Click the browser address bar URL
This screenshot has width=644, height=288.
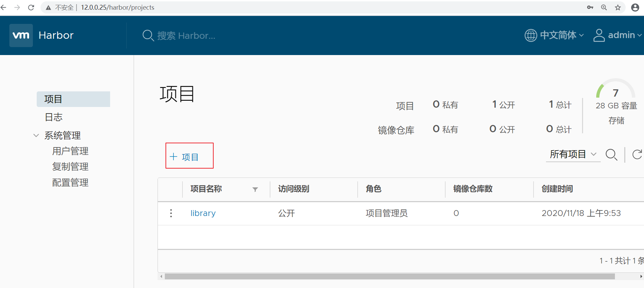(118, 7)
